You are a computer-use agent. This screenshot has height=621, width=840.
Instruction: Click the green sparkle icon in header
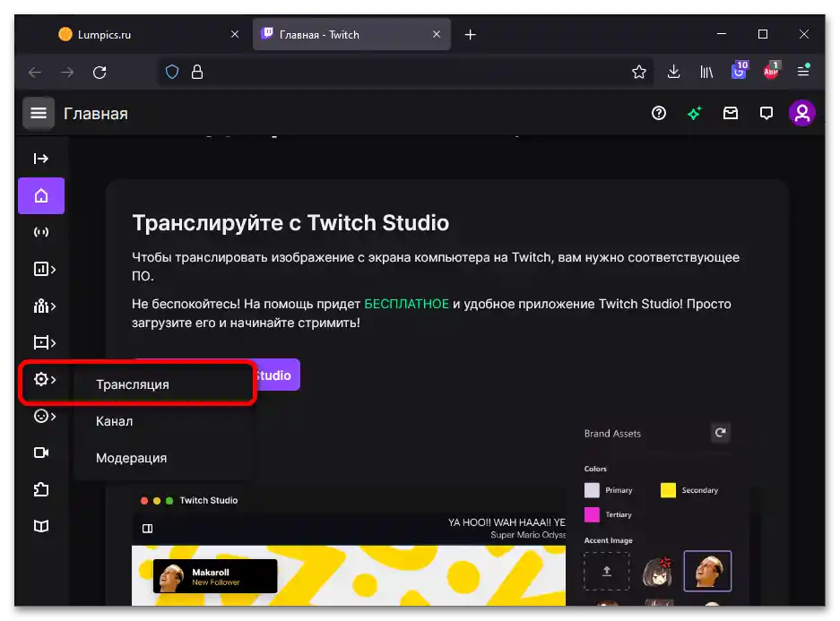click(x=694, y=113)
